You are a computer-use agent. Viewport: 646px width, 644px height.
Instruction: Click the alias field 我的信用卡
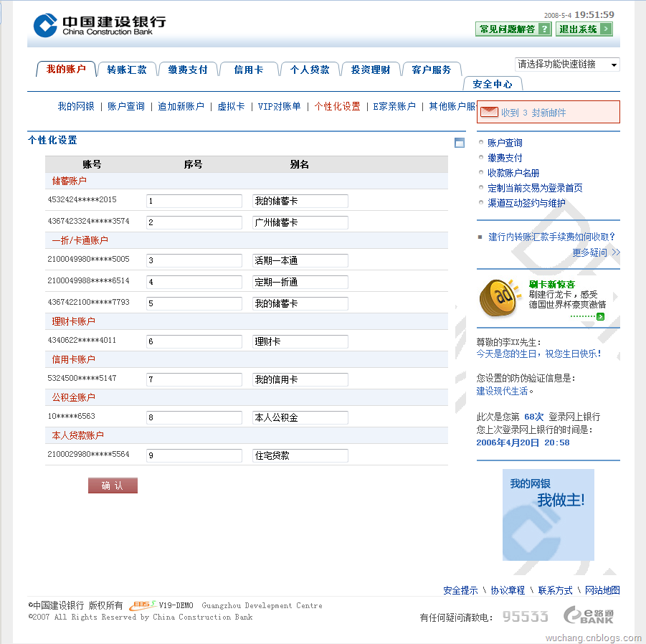(x=300, y=379)
